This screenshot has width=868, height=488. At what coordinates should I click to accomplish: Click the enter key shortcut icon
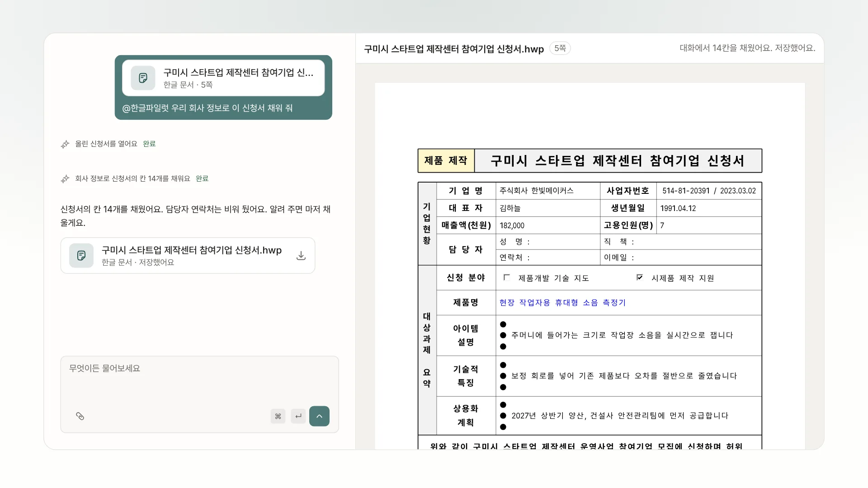point(298,416)
